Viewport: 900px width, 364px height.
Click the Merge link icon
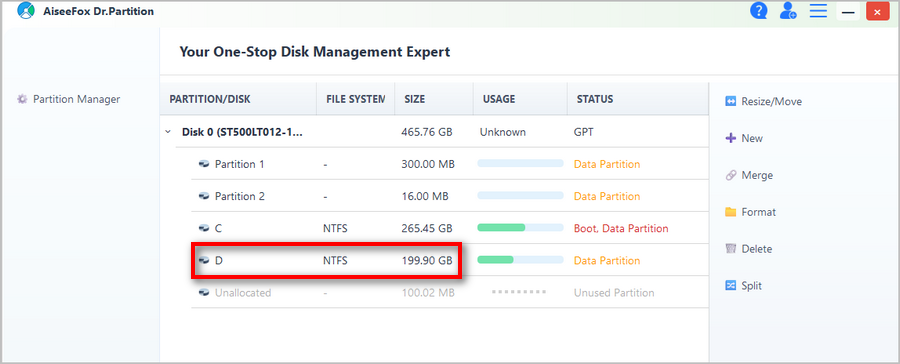pyautogui.click(x=731, y=175)
